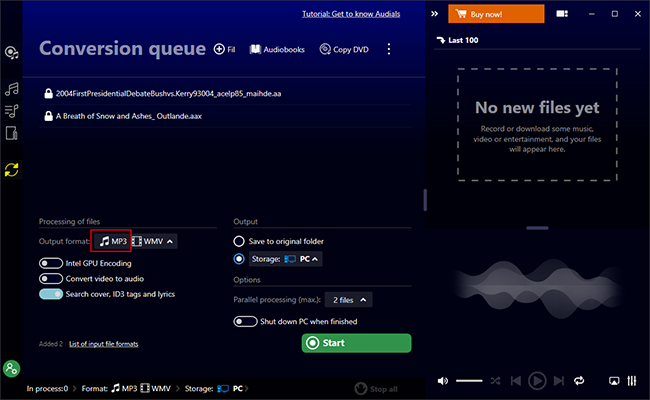Toggle repeat playback

pyautogui.click(x=579, y=381)
